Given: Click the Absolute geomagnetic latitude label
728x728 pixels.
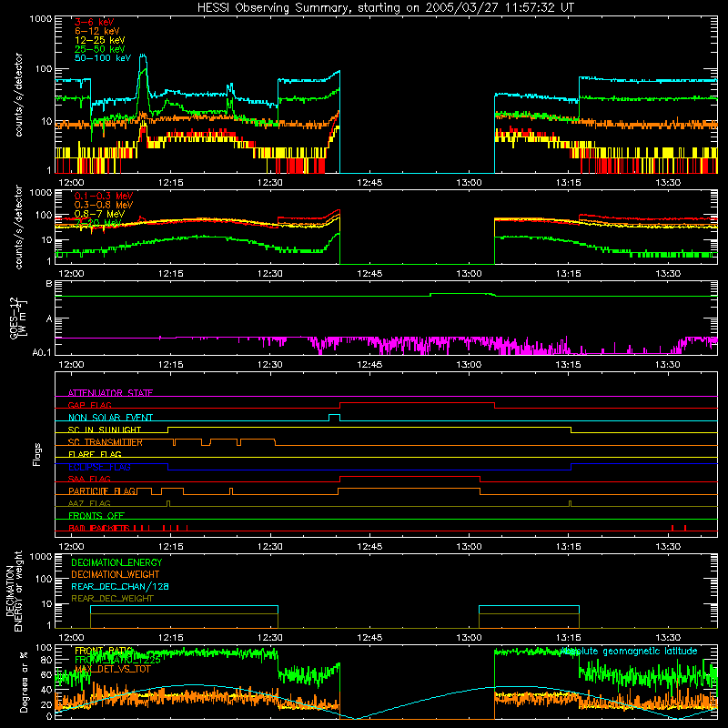Looking at the screenshot, I should click(629, 651).
